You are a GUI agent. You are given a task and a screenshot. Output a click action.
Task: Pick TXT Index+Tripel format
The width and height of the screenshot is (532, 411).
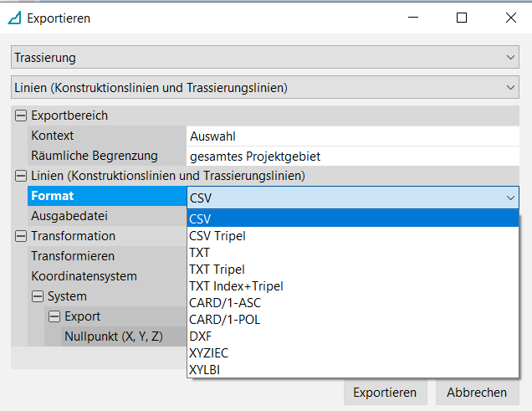click(236, 286)
